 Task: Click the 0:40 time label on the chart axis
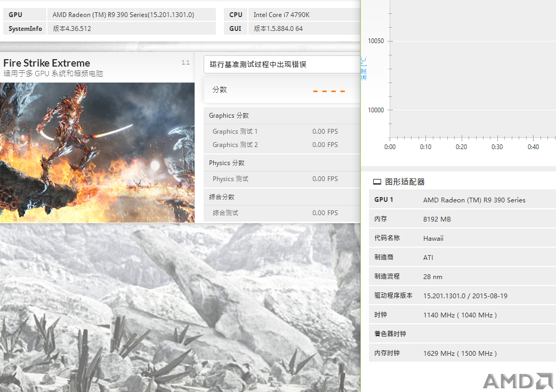pyautogui.click(x=533, y=147)
